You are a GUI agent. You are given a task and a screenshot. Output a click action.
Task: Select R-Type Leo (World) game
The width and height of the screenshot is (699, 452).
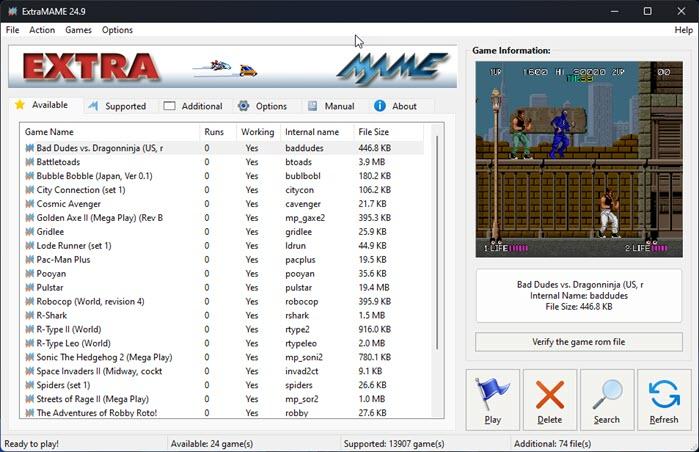(x=222, y=343)
